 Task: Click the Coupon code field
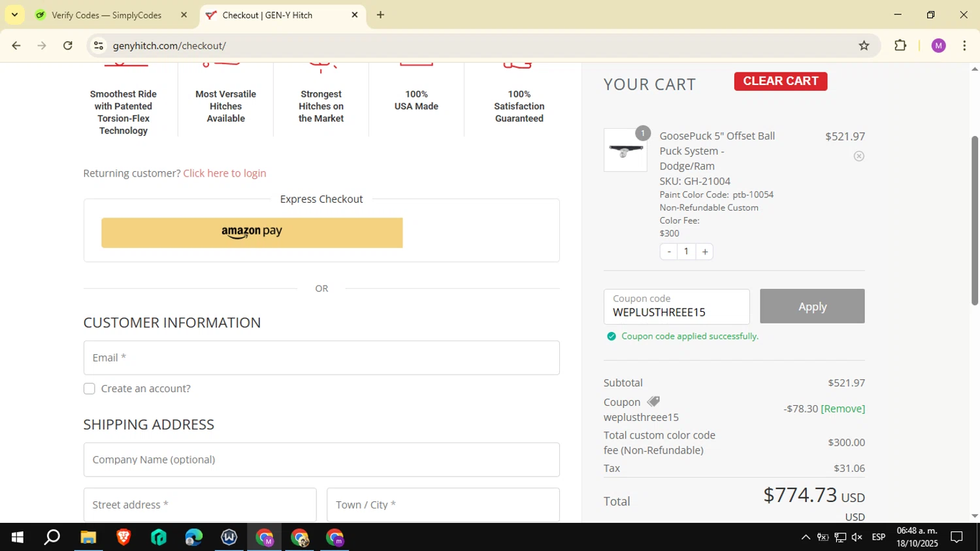point(676,307)
